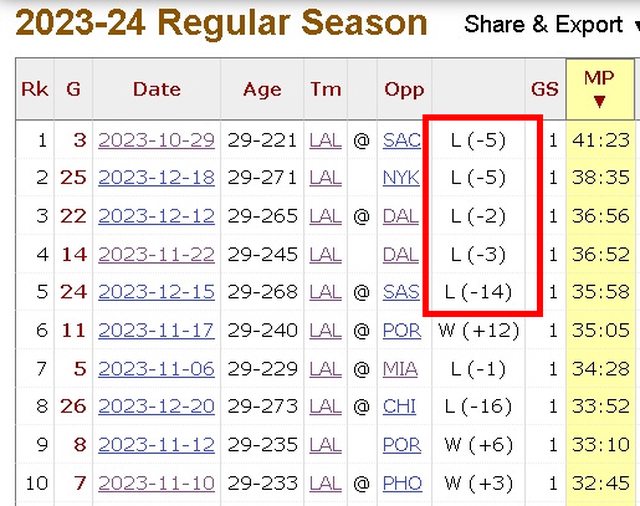Click the PHO opponent link
The width and height of the screenshot is (640, 506).
pos(402,484)
